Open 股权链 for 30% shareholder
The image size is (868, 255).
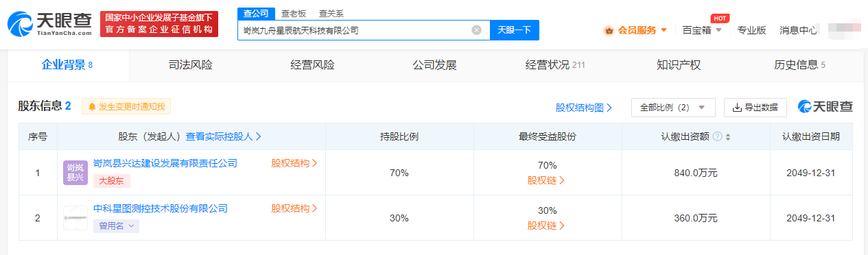click(546, 226)
